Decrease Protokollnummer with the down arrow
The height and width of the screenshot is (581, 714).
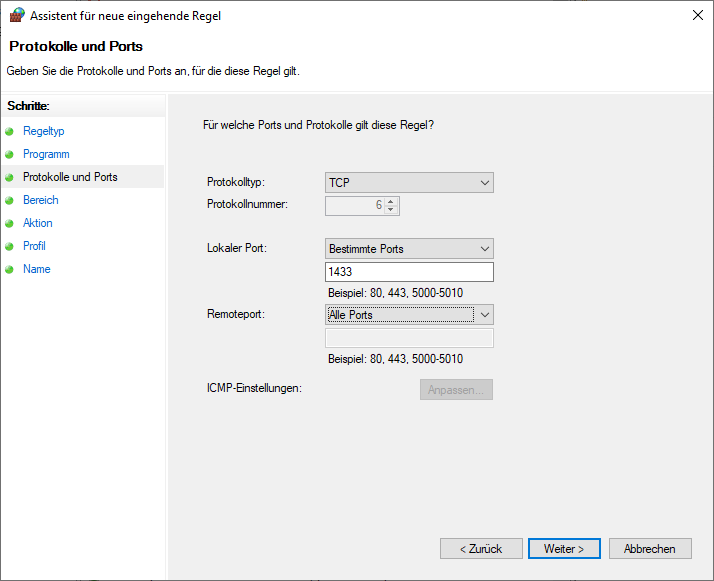pyautogui.click(x=391, y=210)
